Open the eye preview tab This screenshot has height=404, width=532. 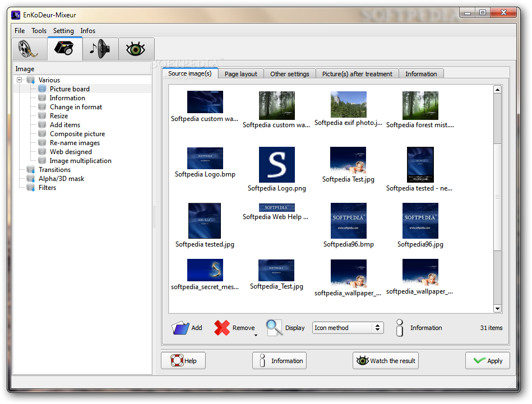coord(136,49)
